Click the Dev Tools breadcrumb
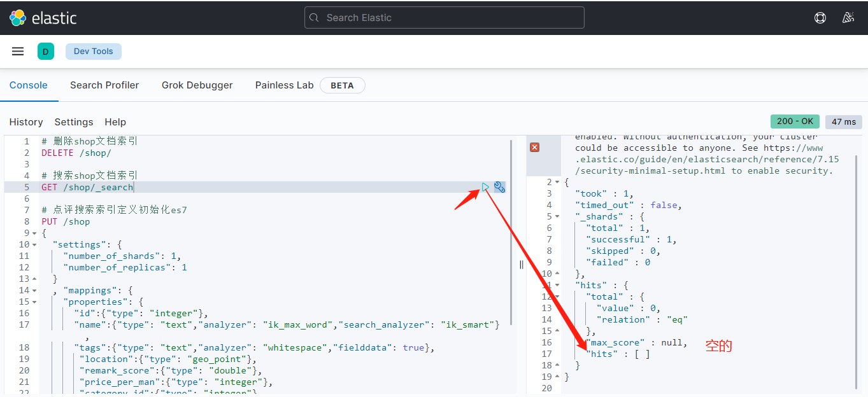The width and height of the screenshot is (868, 397). tap(94, 52)
